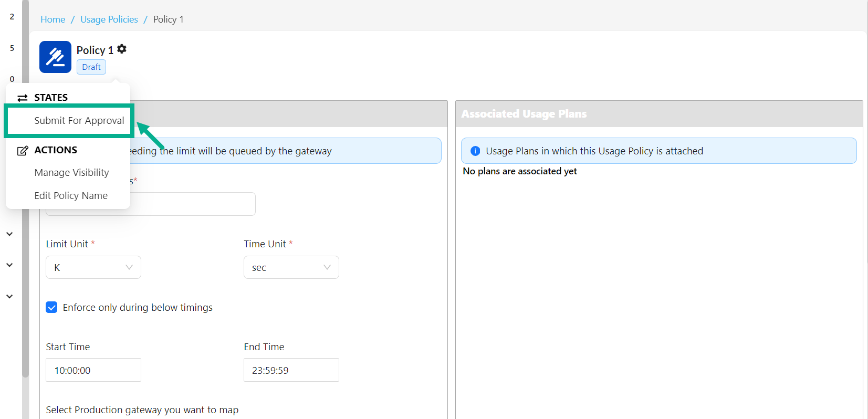This screenshot has height=419, width=868.
Task: Click the Draft status badge
Action: pos(91,67)
